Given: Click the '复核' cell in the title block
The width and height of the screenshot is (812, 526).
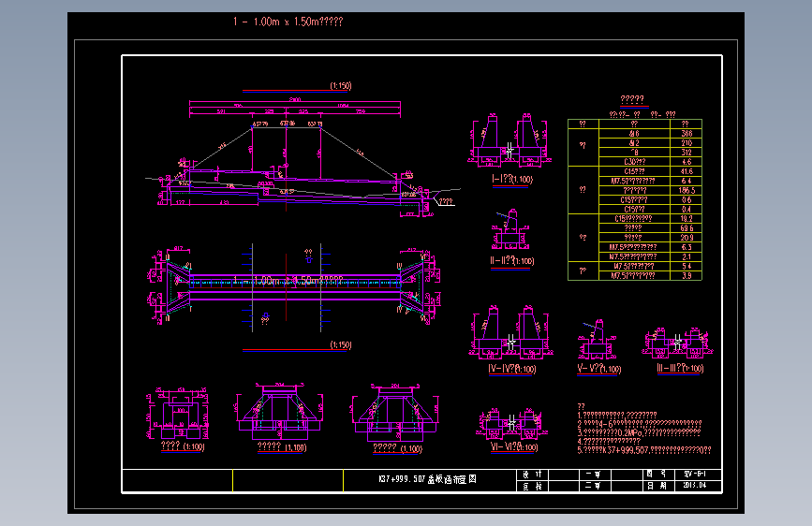Looking at the screenshot, I should click(x=532, y=486).
